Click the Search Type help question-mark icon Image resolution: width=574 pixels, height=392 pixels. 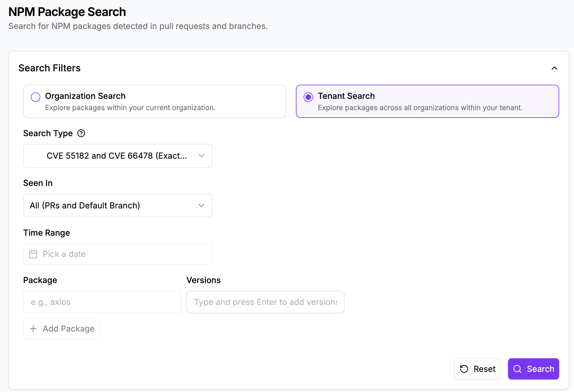click(x=81, y=133)
